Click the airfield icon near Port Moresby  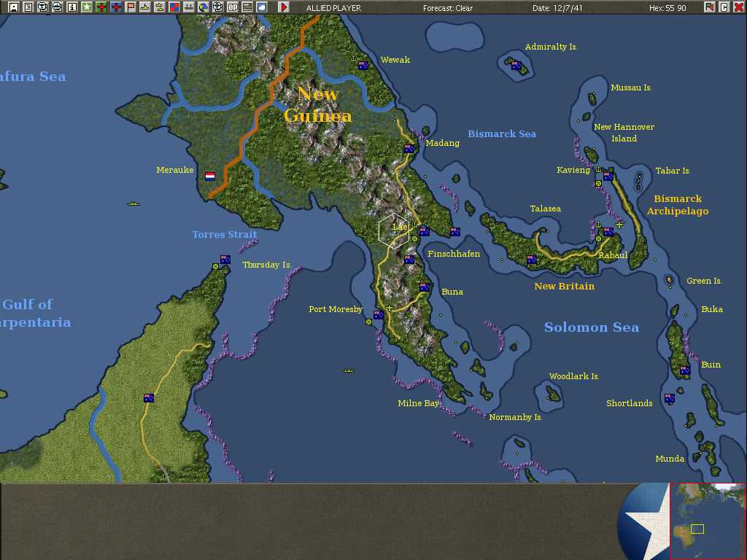[x=390, y=308]
